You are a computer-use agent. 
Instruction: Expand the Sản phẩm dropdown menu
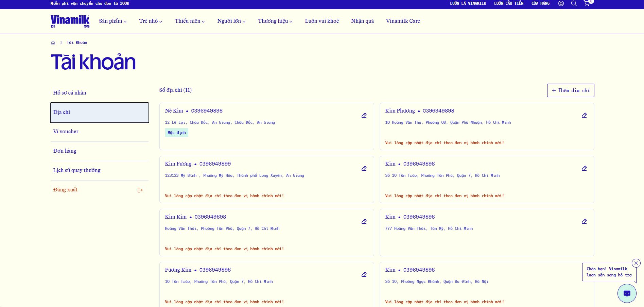[x=113, y=21]
